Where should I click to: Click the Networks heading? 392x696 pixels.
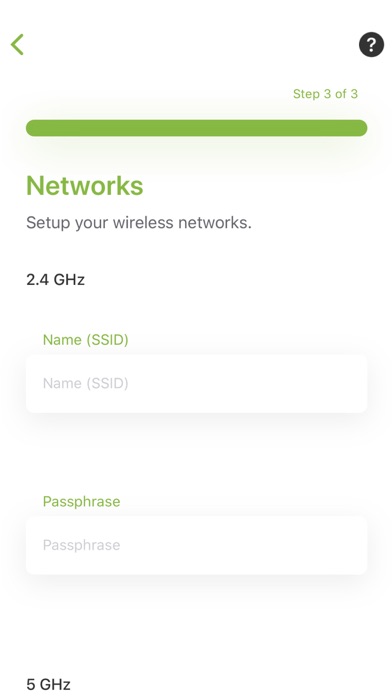coord(84,185)
